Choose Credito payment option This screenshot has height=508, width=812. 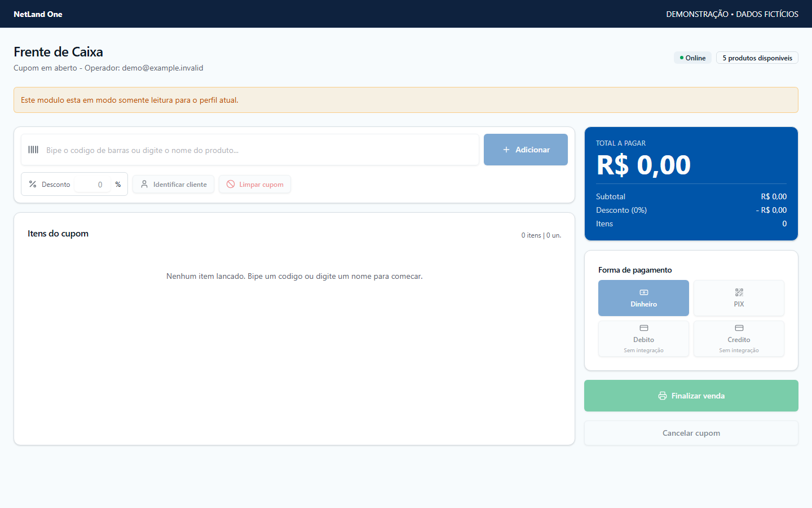tap(739, 339)
